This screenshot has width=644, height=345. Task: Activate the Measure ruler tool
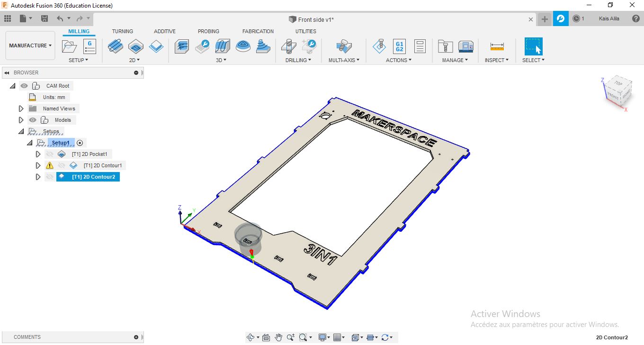(497, 46)
